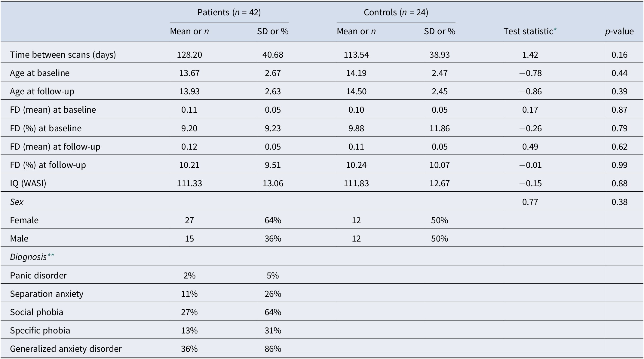
Task: Click the Time between scans (days) row label
Action: point(63,55)
